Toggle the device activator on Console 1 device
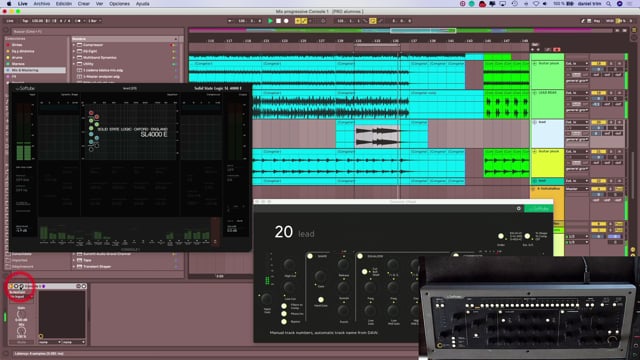 coord(11,287)
